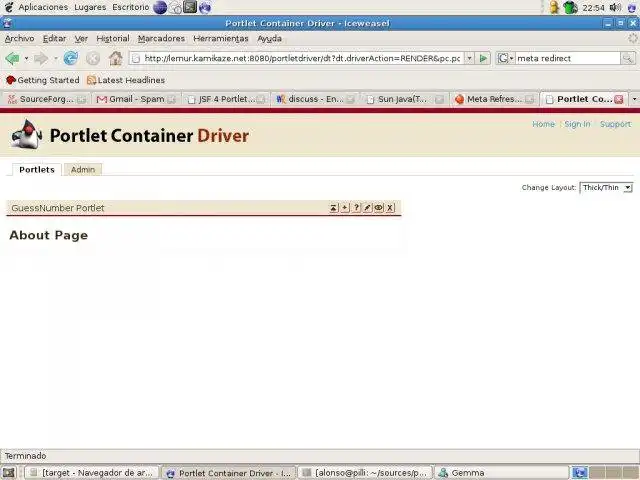The image size is (640, 480).
Task: Maximize the GuessNumber Portlet with the plus icon
Action: [345, 208]
